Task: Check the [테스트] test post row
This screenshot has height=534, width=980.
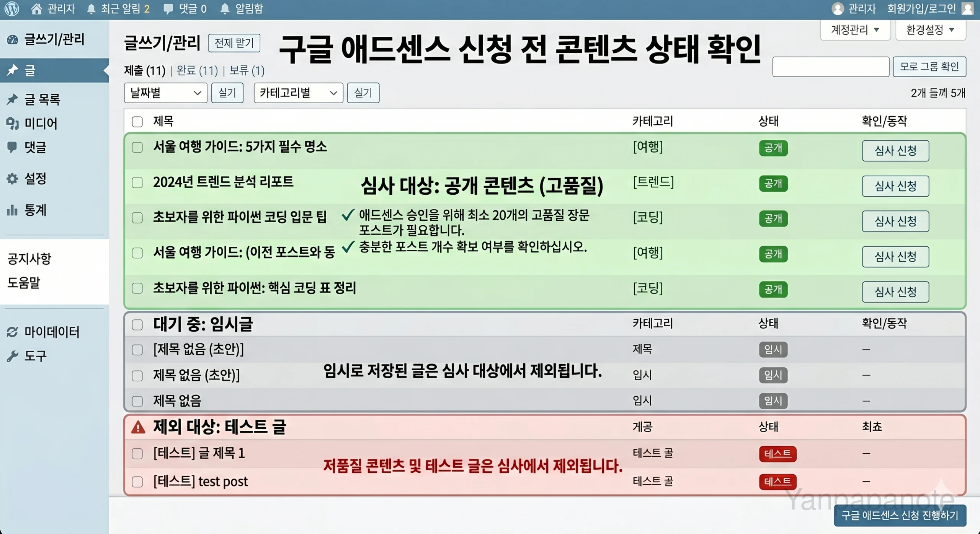Action: 137,482
